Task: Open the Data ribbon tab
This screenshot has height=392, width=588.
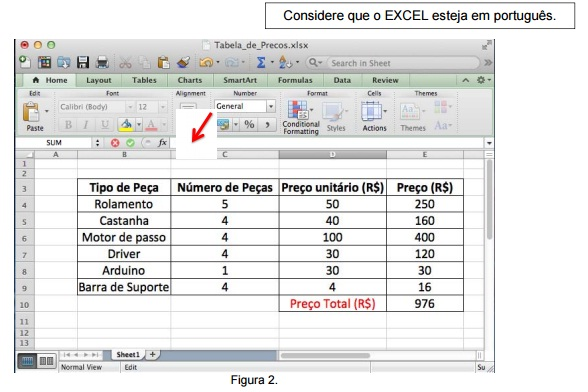Action: coord(342,80)
